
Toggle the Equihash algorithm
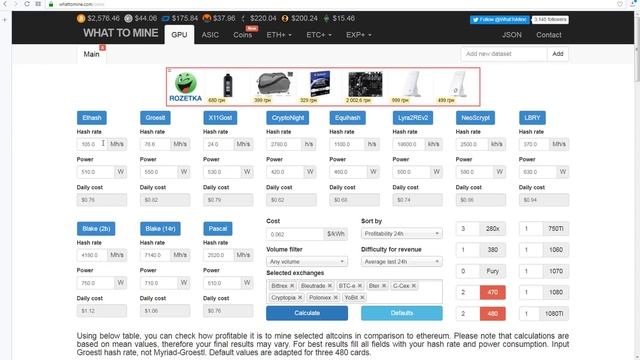[347, 118]
